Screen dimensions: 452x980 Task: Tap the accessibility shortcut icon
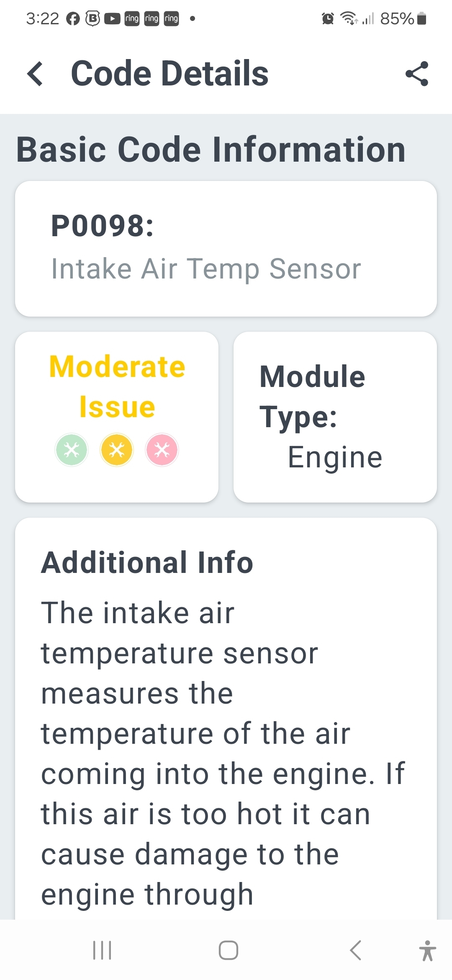click(427, 950)
